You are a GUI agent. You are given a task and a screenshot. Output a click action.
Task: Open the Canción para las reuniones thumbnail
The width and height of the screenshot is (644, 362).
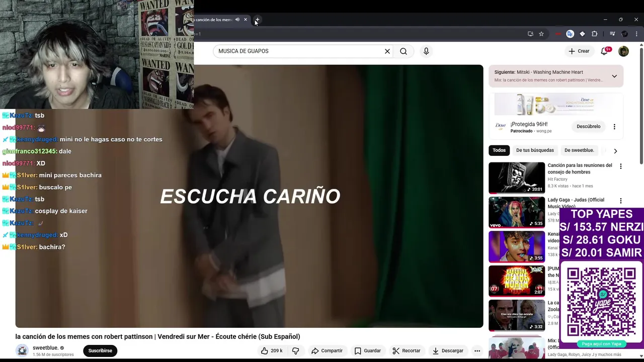point(517,177)
